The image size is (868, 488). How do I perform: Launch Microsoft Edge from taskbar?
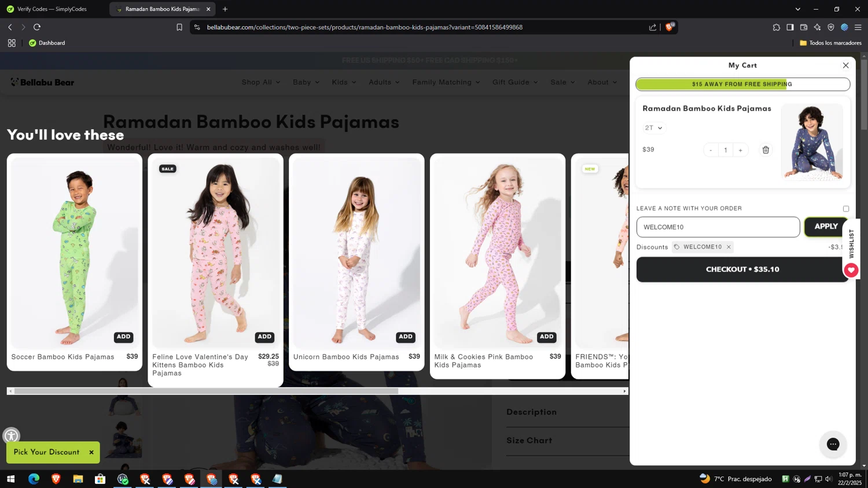[34, 479]
